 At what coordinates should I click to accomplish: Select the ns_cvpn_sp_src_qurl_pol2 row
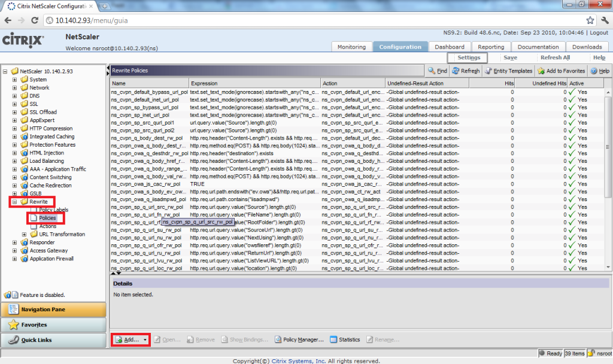click(x=357, y=131)
